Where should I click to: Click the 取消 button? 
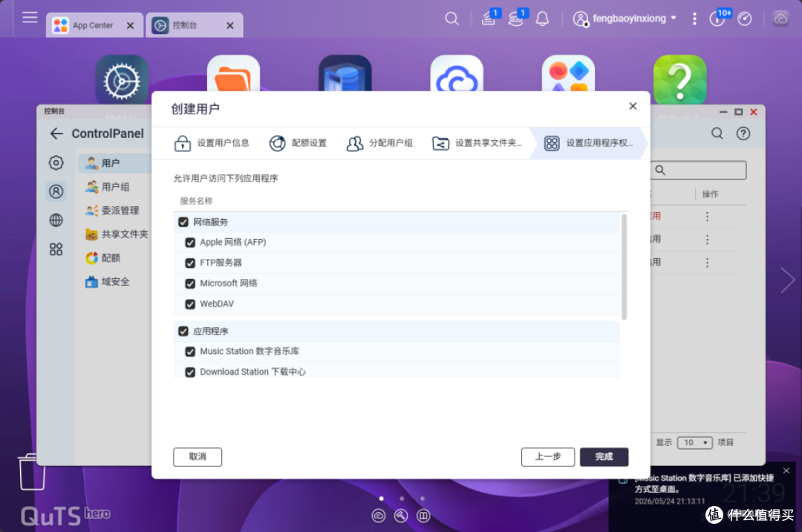[198, 457]
